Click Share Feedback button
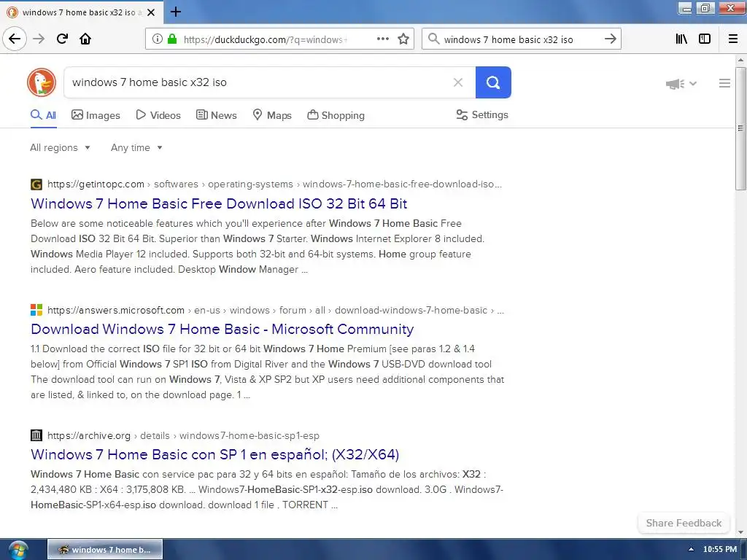This screenshot has height=560, width=747. click(684, 523)
